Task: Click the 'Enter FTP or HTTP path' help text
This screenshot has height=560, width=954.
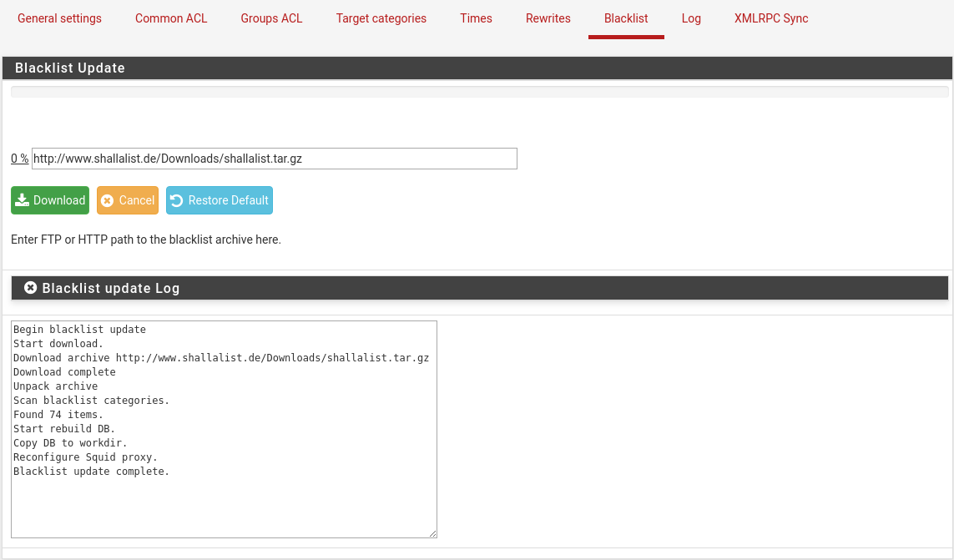Action: (146, 240)
